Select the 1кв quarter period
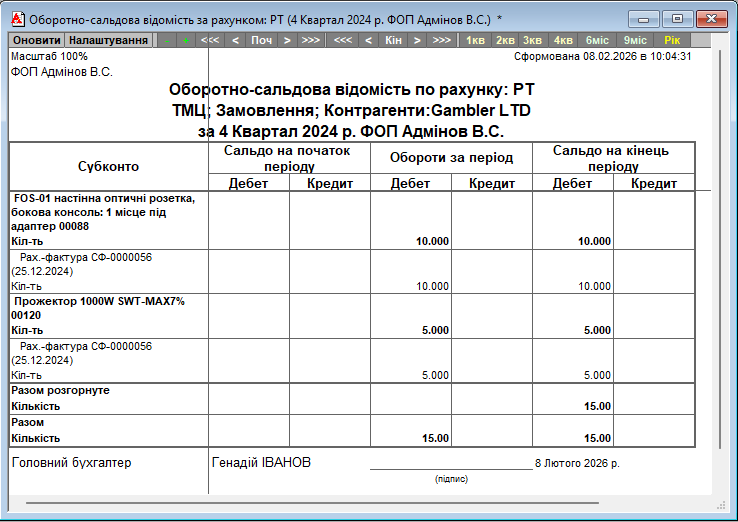Screen dimensions: 738x522 tap(475, 40)
